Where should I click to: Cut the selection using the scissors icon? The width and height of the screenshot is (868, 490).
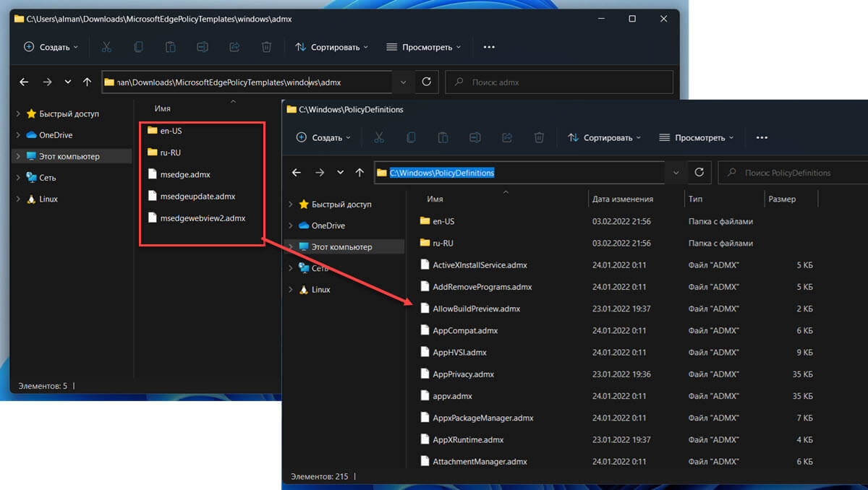tap(378, 137)
